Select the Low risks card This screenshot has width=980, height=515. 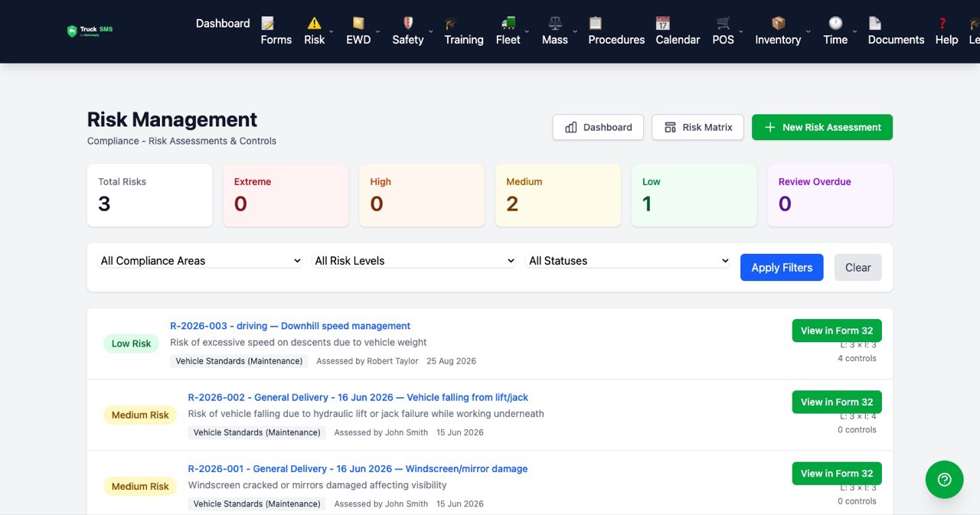click(694, 195)
